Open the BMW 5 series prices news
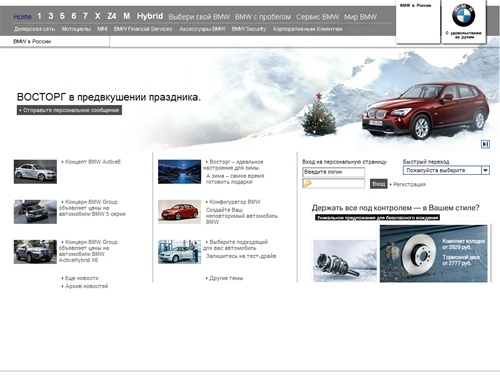 (x=92, y=208)
